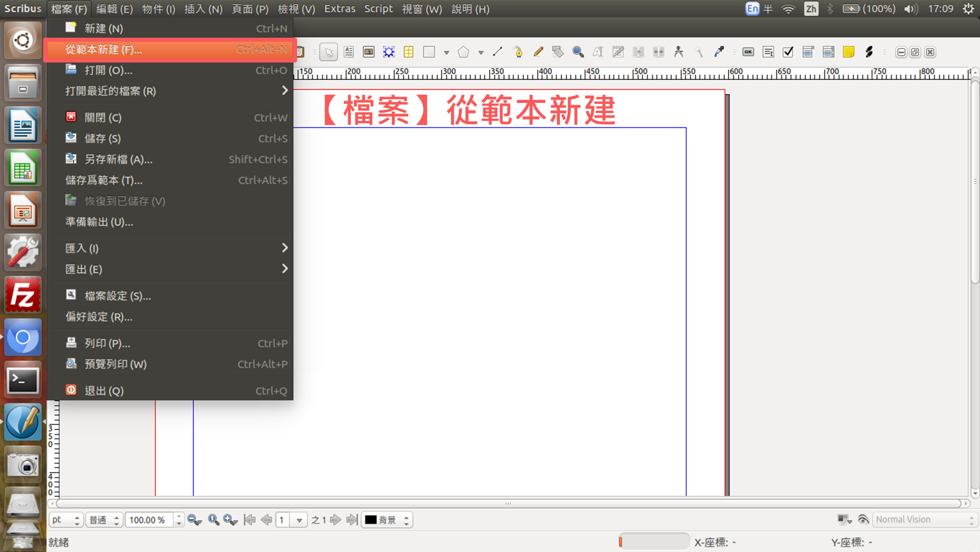Pick the Insert Shape square tool

pyautogui.click(x=429, y=52)
